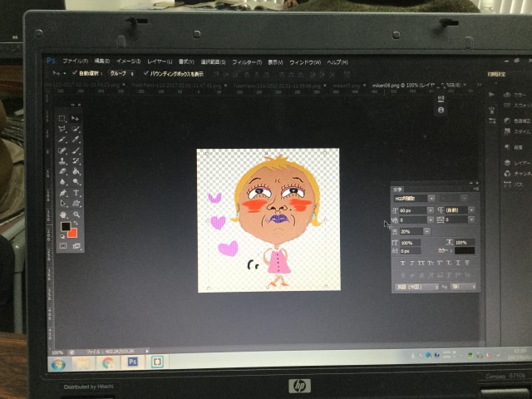Select the Rectangular Marquee tool
Screen dimensions: 532x399
click(62, 120)
